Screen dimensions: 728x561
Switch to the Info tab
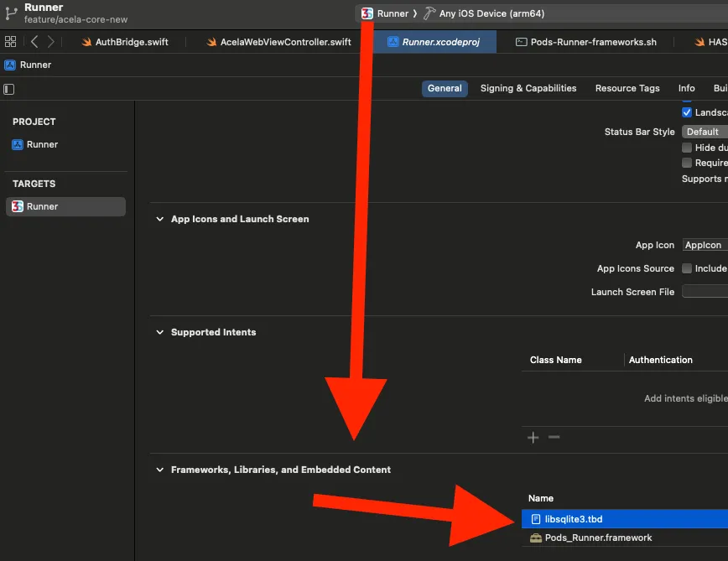686,88
